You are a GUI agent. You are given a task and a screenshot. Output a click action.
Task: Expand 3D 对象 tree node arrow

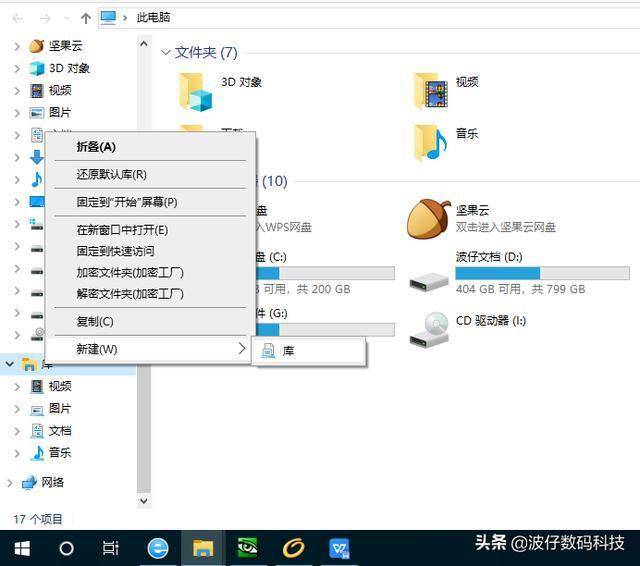click(17, 69)
